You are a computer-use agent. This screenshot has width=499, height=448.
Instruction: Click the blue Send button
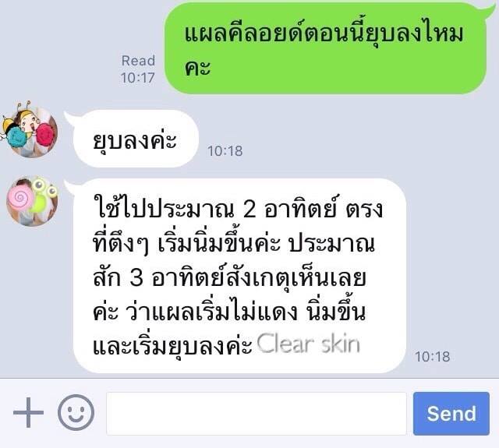point(451,414)
